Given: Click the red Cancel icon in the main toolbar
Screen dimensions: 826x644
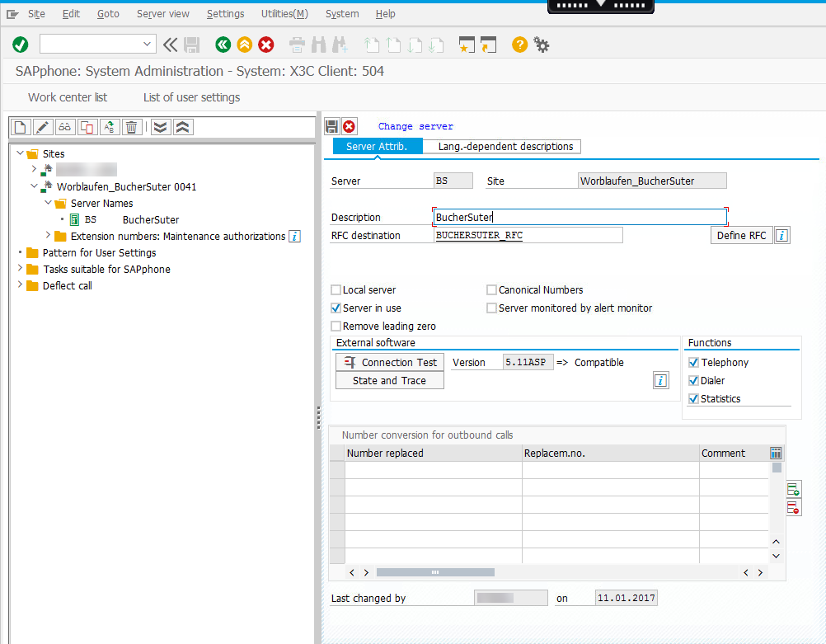Looking at the screenshot, I should (x=266, y=45).
